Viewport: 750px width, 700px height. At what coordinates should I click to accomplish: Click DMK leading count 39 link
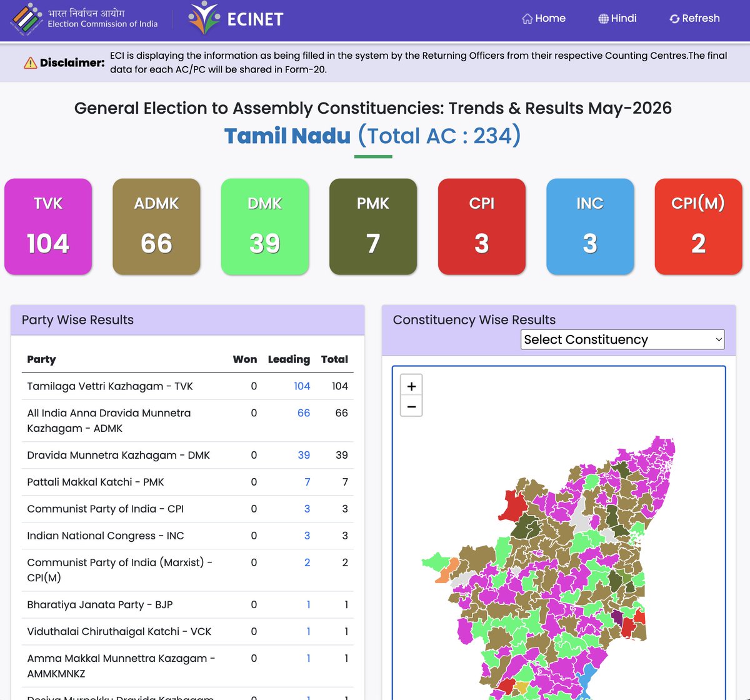coord(304,455)
